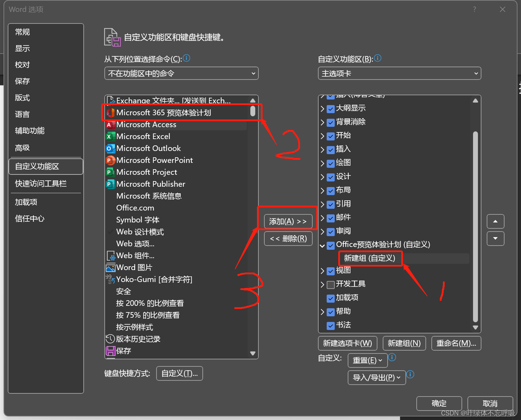Open the 高级 options category
This screenshot has height=420, width=521.
[46, 148]
